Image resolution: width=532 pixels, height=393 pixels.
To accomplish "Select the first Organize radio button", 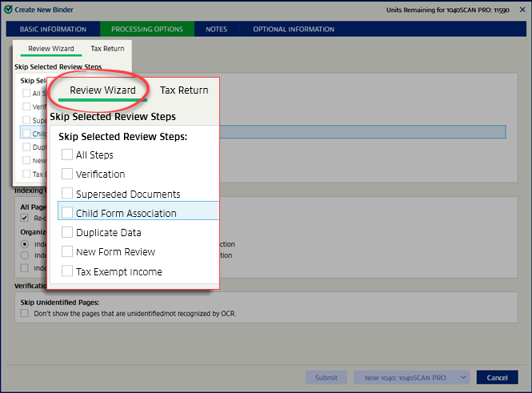I will click(x=25, y=244).
